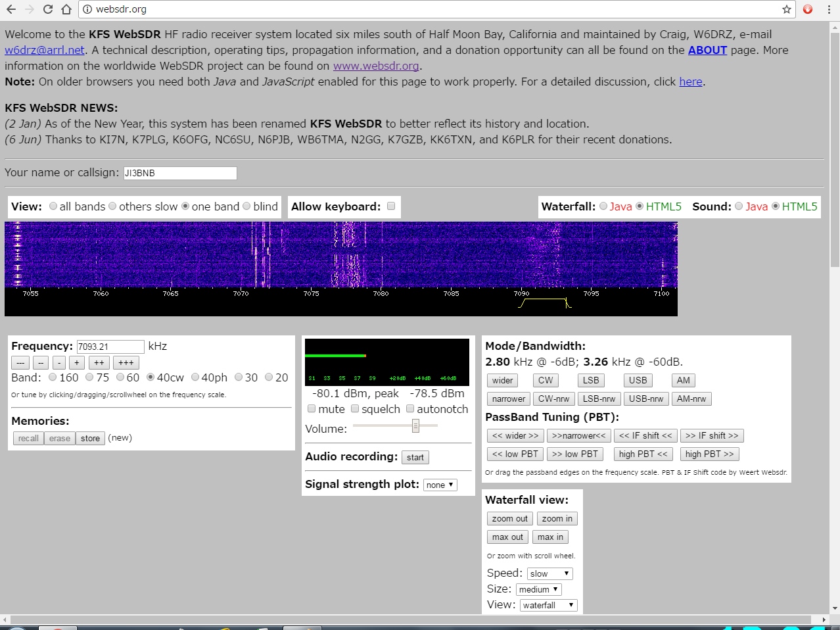Image resolution: width=840 pixels, height=630 pixels.
Task: Go back using the browser back arrow
Action: click(11, 9)
